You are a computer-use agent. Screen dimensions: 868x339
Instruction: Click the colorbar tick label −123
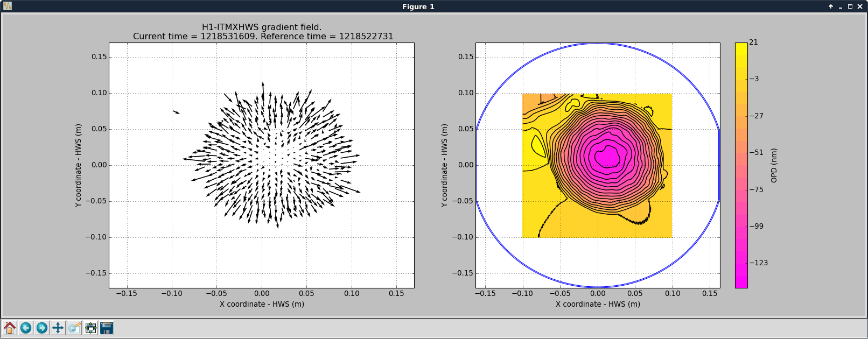click(758, 263)
